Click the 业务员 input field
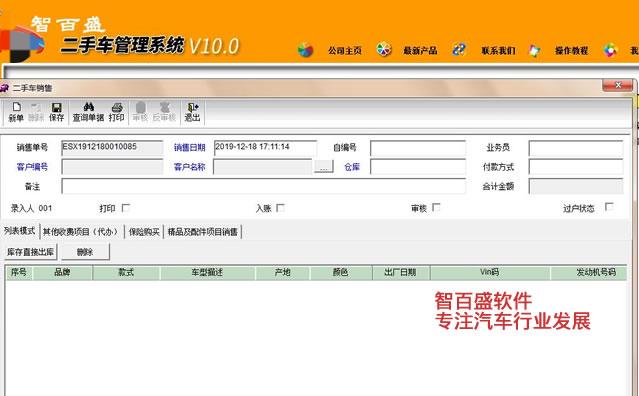The height and width of the screenshot is (396, 639). tap(576, 147)
